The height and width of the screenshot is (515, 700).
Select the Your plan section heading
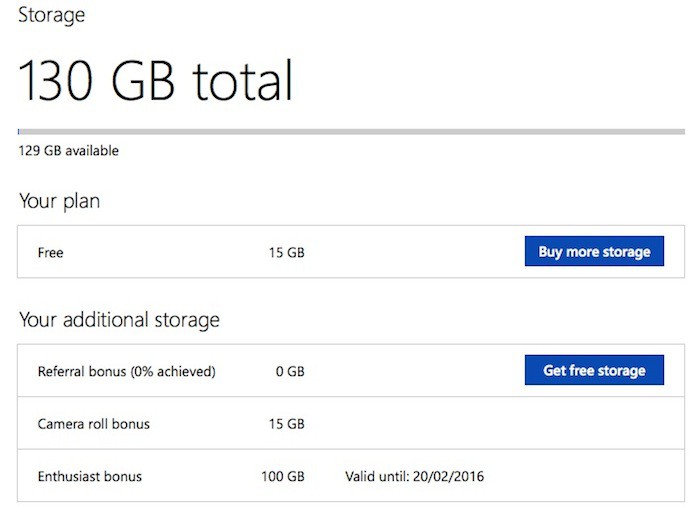click(x=59, y=201)
